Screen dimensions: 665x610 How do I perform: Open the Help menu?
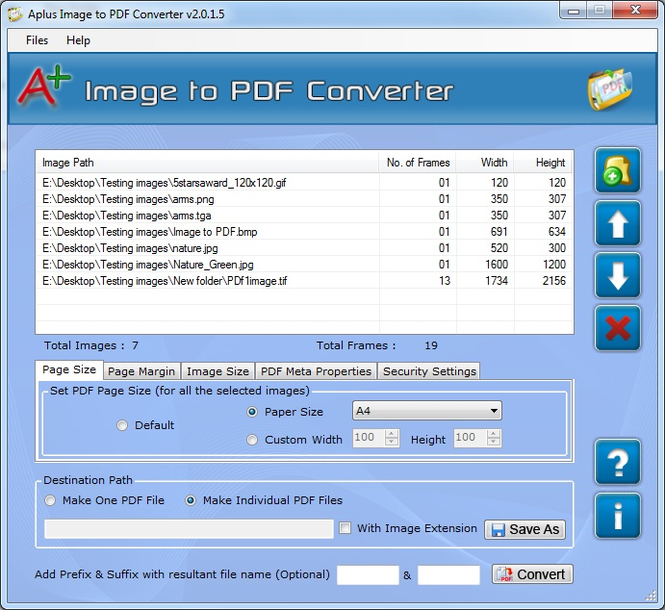pos(78,40)
